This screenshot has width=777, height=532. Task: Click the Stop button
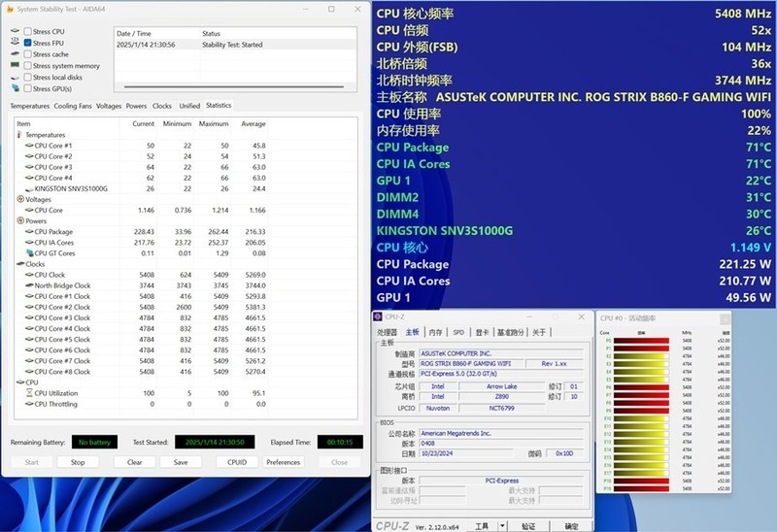tap(78, 462)
